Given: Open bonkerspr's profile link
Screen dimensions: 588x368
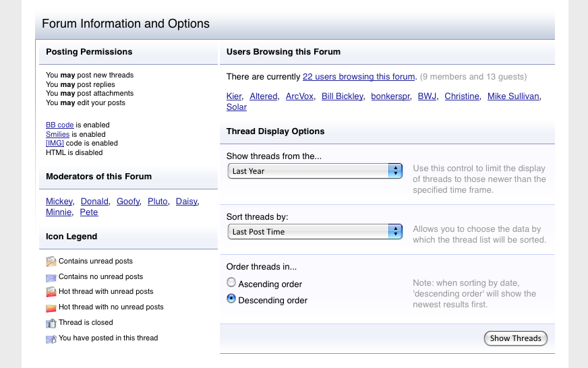Looking at the screenshot, I should (x=390, y=96).
